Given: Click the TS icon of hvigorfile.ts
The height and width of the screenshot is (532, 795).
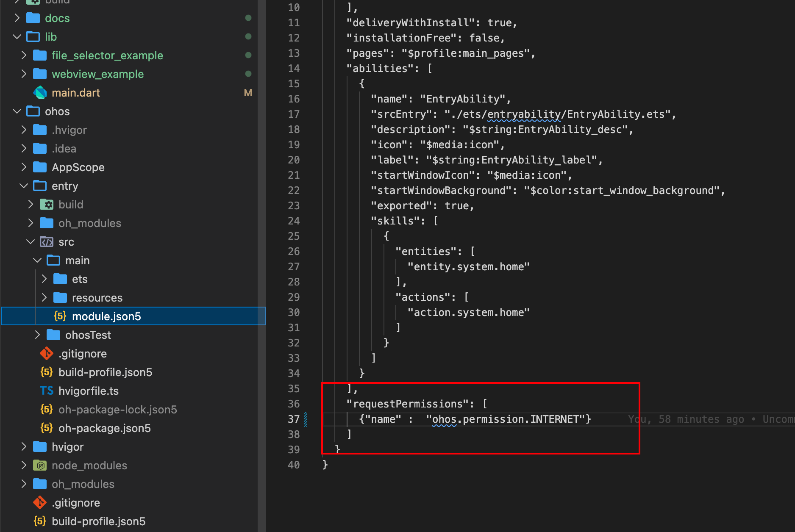Looking at the screenshot, I should point(47,391).
